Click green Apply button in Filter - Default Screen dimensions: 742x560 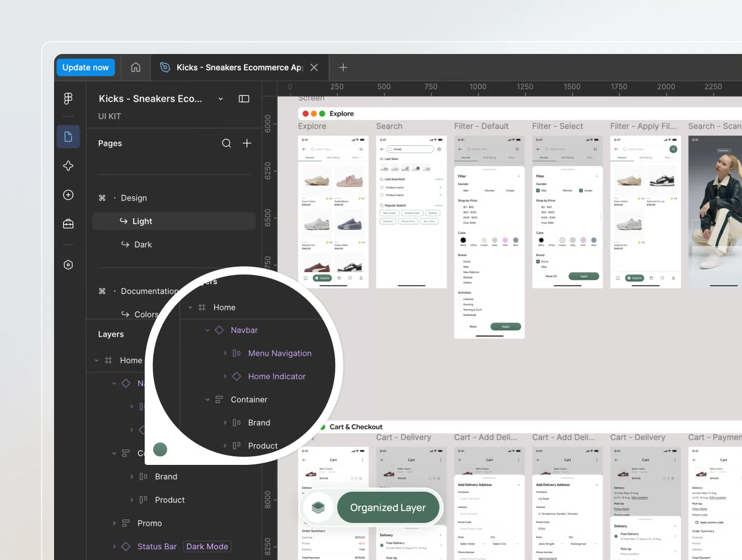pyautogui.click(x=506, y=326)
